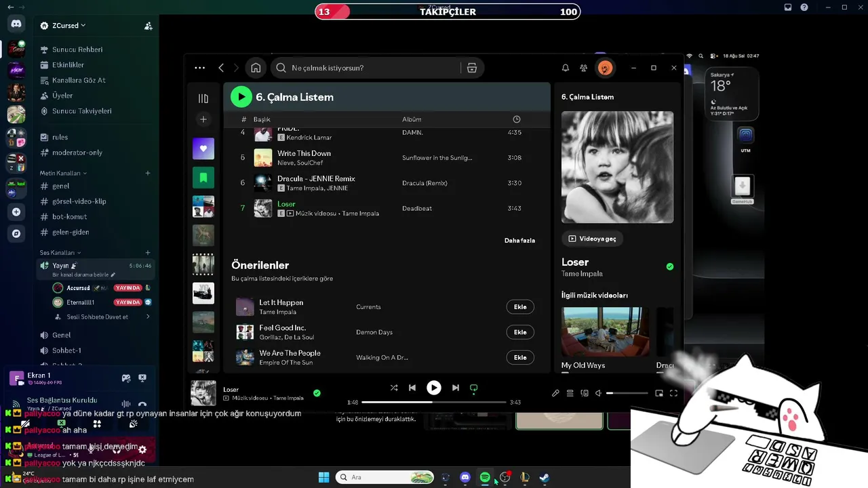This screenshot has width=868, height=488.
Task: Open Discord server discovery compass
Action: tap(16, 234)
